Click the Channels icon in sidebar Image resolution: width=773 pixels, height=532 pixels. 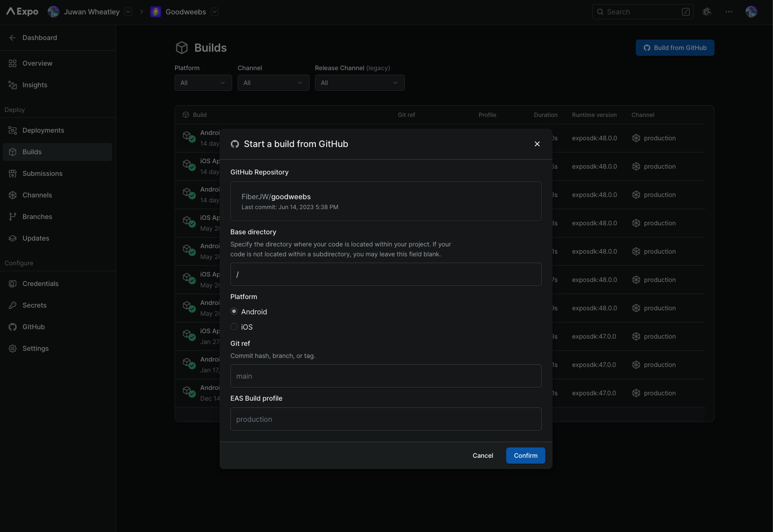(13, 195)
